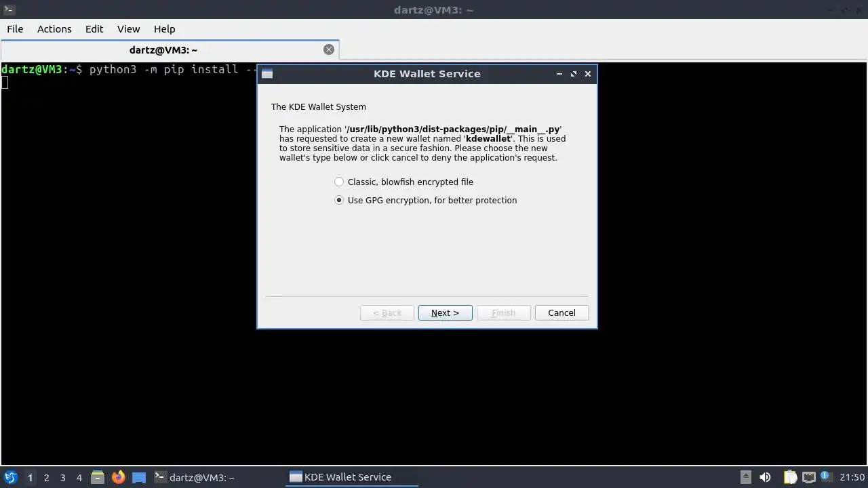Switch to virtual desktop 1
868x488 pixels.
click(30, 478)
